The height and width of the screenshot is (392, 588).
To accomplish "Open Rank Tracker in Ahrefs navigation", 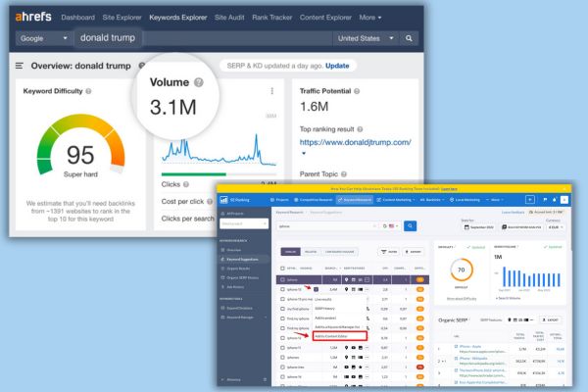I will point(271,18).
